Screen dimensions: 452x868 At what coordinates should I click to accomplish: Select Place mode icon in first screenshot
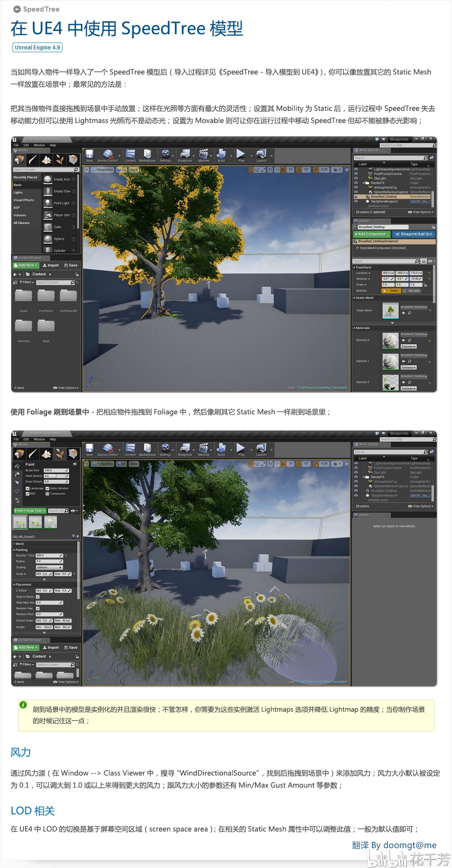coord(19,160)
